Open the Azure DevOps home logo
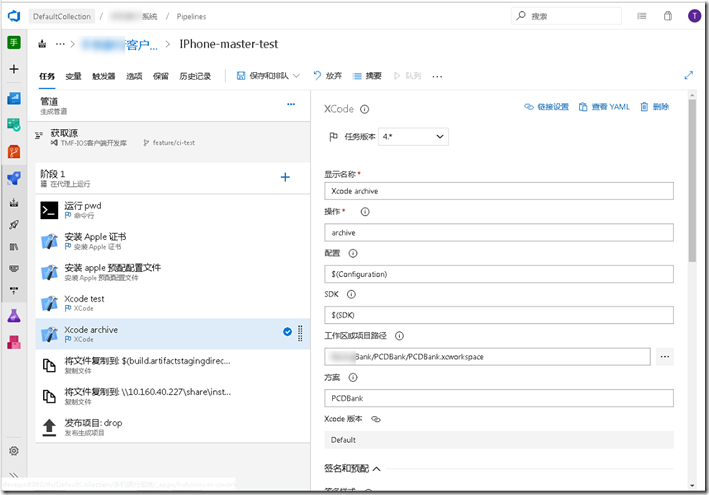The width and height of the screenshot is (709, 495). 14,16
